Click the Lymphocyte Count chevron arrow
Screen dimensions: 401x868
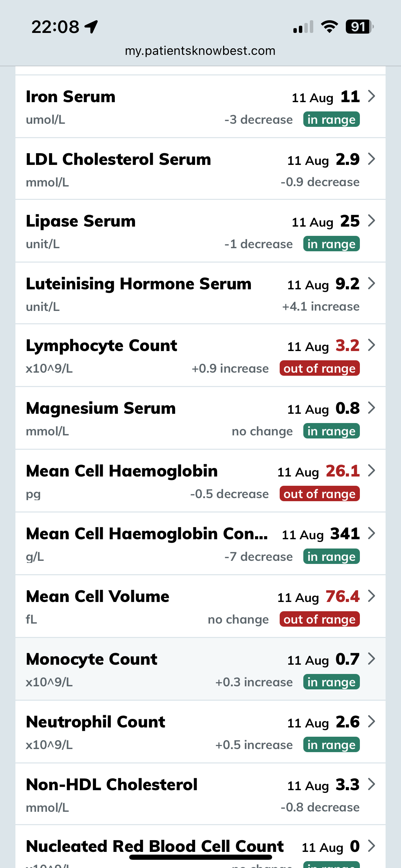(x=372, y=345)
